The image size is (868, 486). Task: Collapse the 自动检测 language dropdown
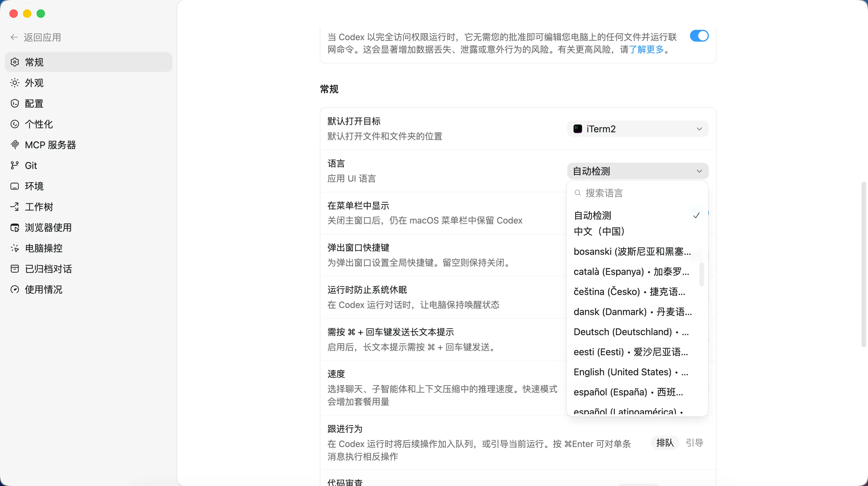pyautogui.click(x=637, y=171)
